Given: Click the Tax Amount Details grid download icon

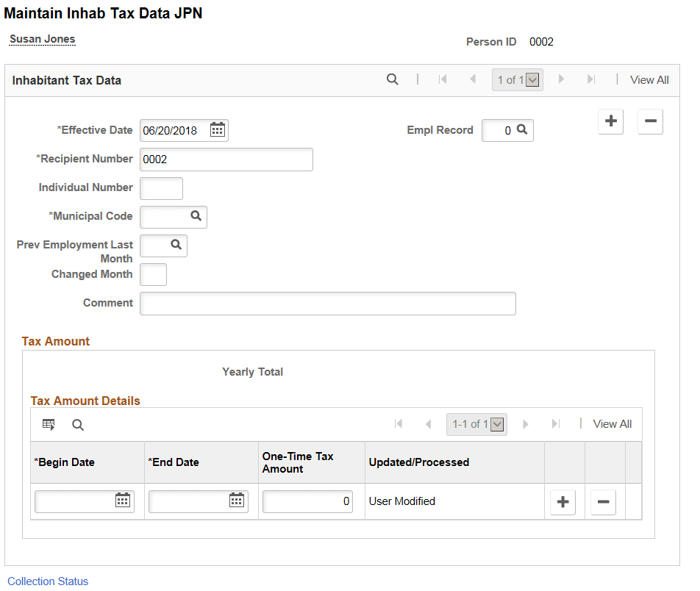Looking at the screenshot, I should [x=49, y=424].
